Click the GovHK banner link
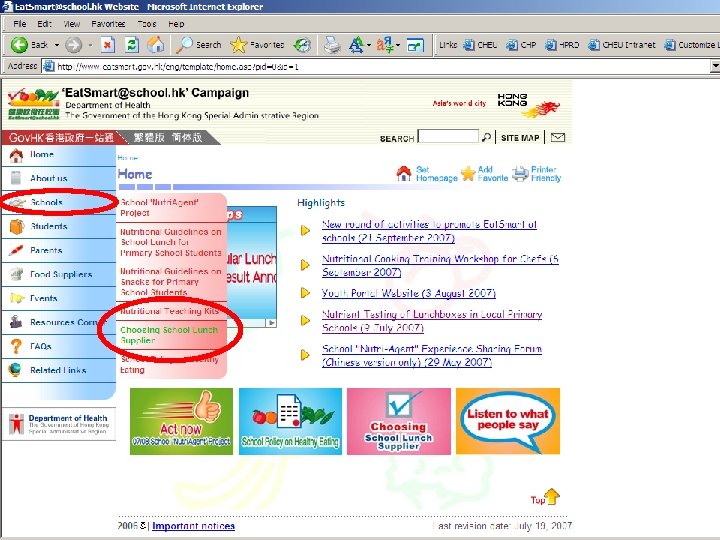Screen dimensions: 720x540 [x=61, y=137]
